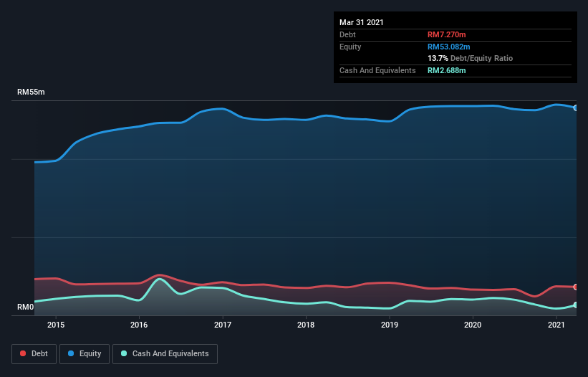
Task: Click the Debt label in tooltip
Action: [x=347, y=34]
